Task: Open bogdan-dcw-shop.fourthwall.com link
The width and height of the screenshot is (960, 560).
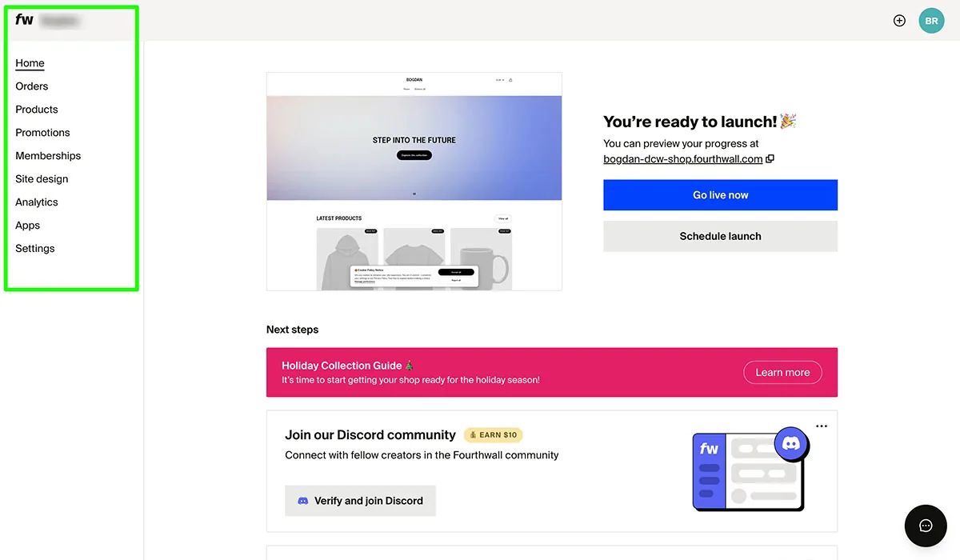Action: (682, 158)
